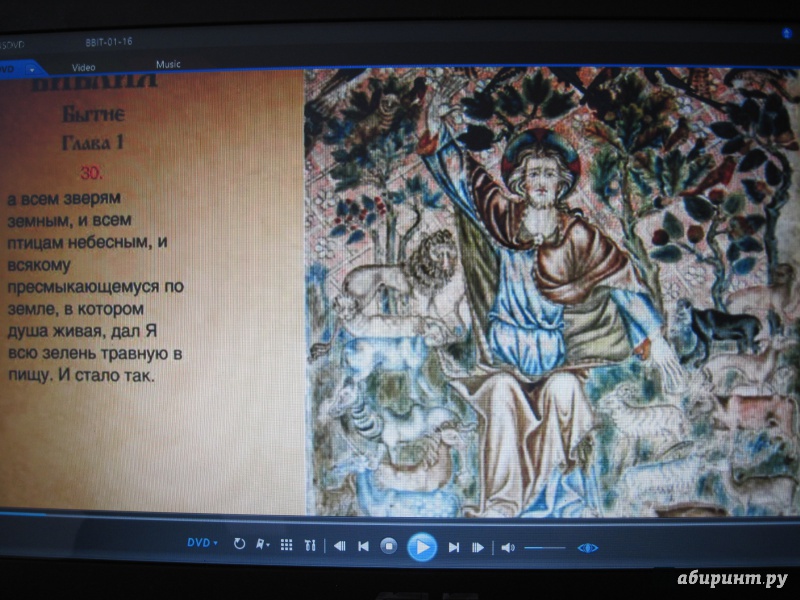Screen dimensions: 800x600
Task: Toggle TrueTheater eye icon
Action: click(587, 548)
